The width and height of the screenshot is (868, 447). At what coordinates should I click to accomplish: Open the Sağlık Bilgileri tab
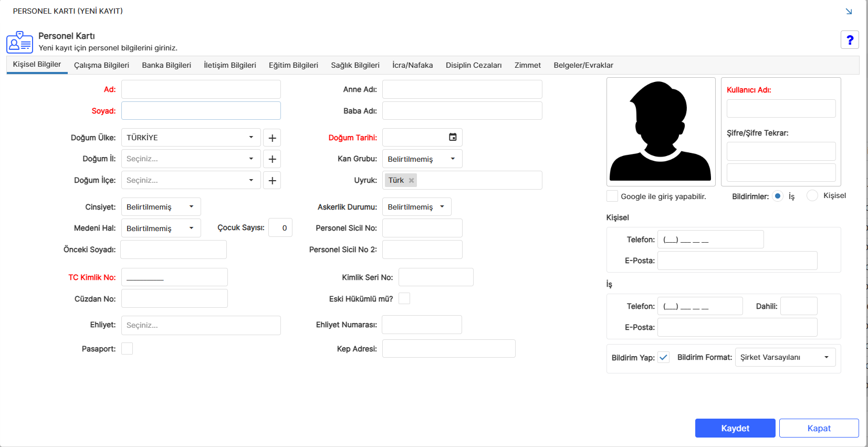click(355, 65)
